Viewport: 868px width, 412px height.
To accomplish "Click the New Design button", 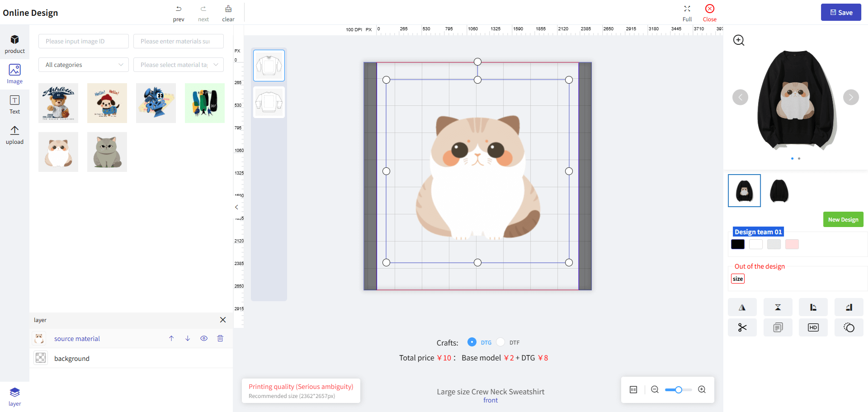I will (x=843, y=219).
